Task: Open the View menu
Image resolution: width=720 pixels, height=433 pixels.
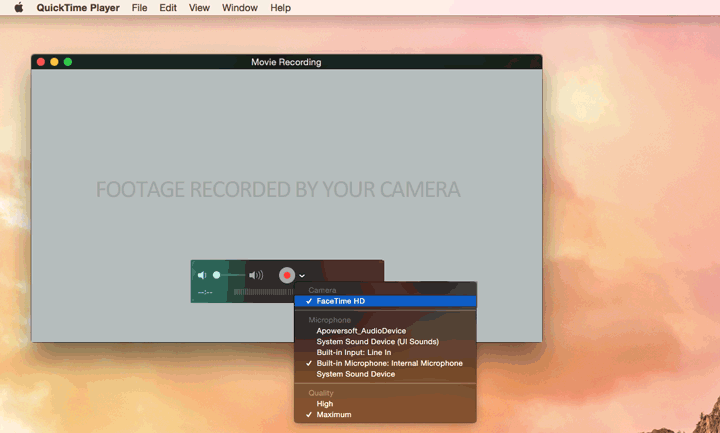Action: (x=199, y=8)
